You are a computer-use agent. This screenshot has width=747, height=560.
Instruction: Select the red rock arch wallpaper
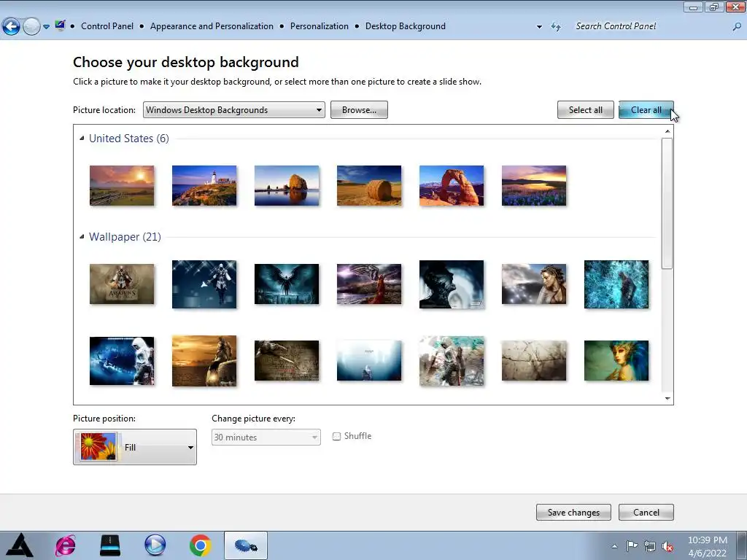coord(452,186)
